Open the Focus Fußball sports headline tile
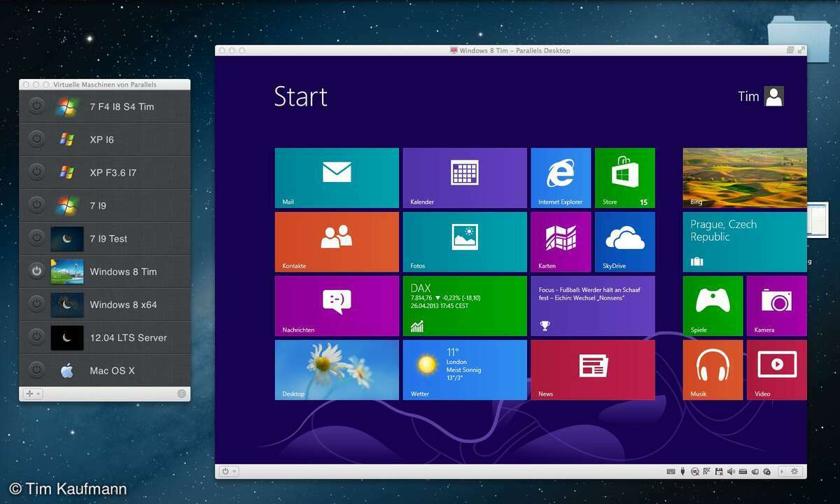 (x=593, y=306)
